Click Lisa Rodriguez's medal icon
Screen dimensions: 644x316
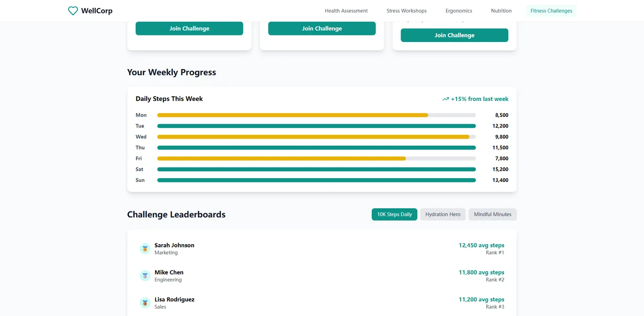click(145, 303)
